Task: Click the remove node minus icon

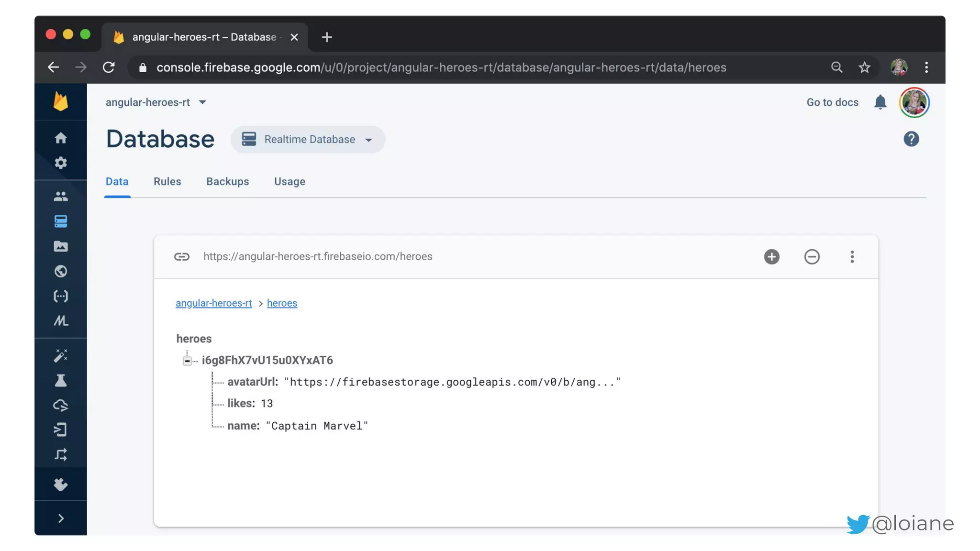Action: click(x=812, y=257)
